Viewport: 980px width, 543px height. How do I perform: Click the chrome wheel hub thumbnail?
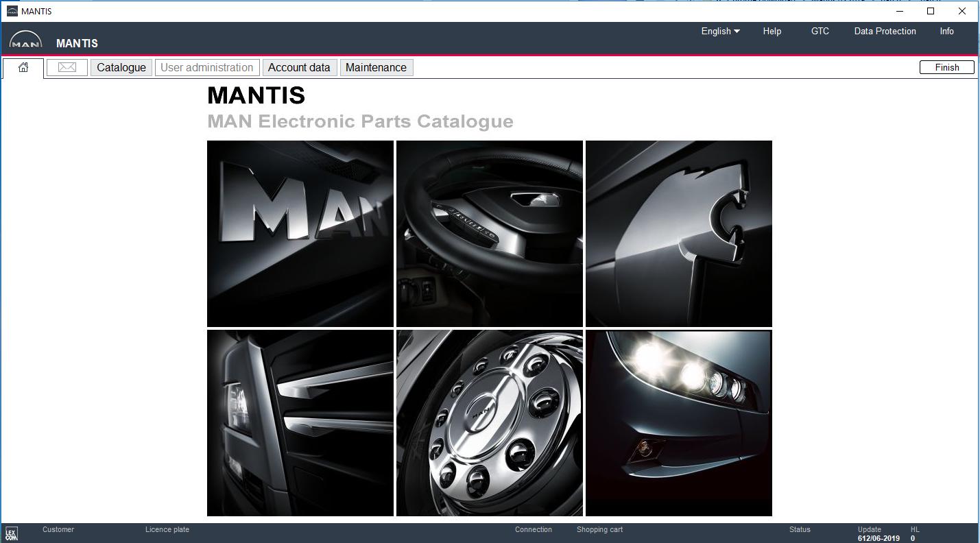(x=489, y=422)
